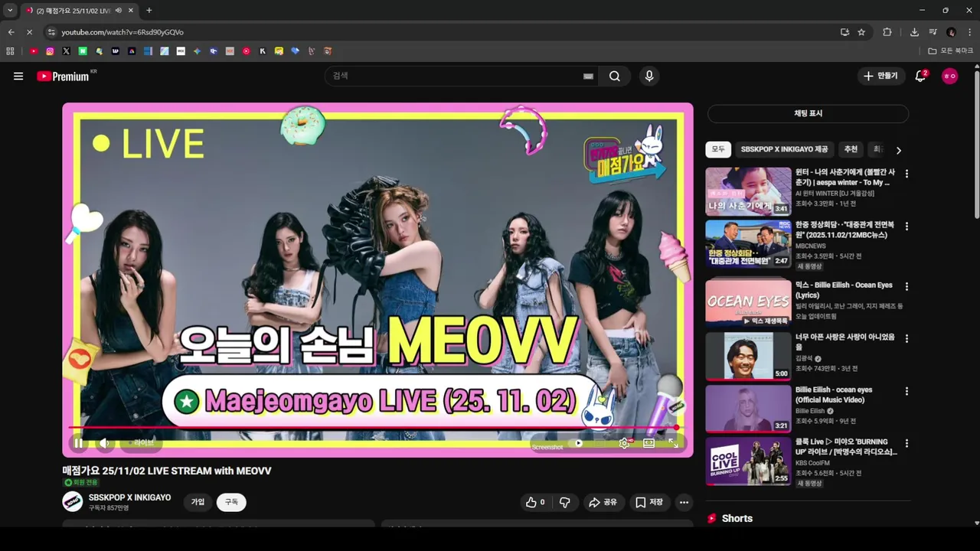Viewport: 980px width, 551px height.
Task: Switch to theater mode icon
Action: pos(649,443)
